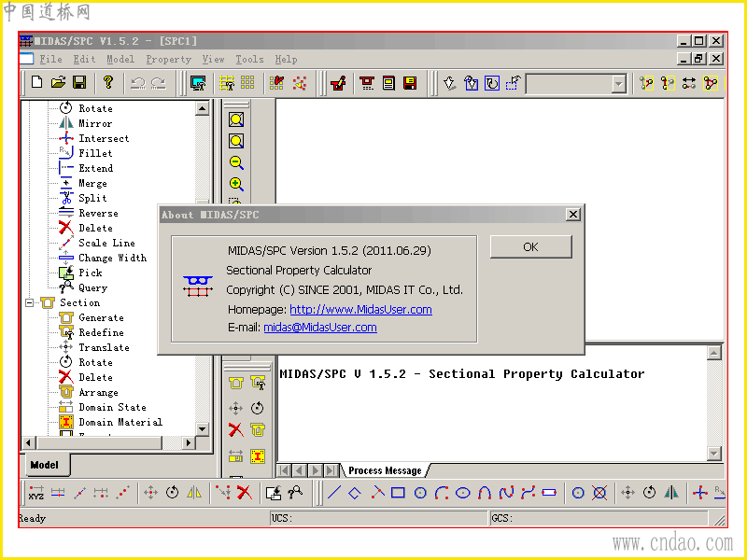
Task: Click the Open folder toolbar icon
Action: coord(58,83)
